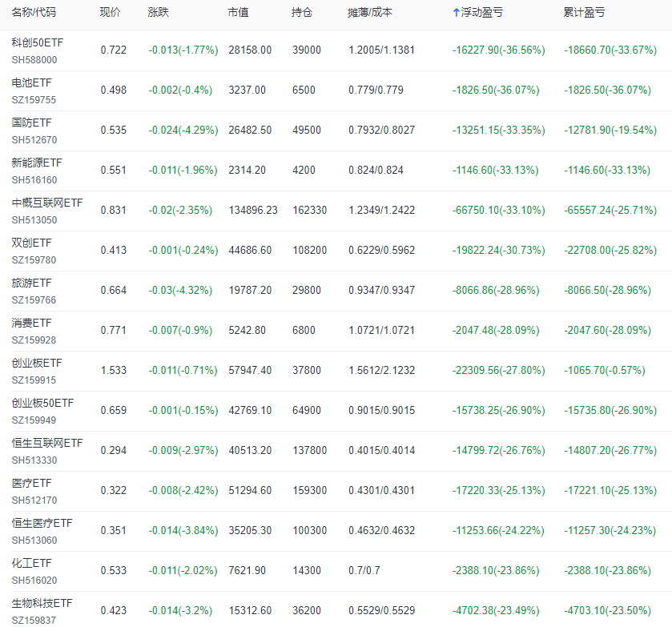Select code SZ159766
Viewport: 672px width, 627px height.
(x=34, y=300)
